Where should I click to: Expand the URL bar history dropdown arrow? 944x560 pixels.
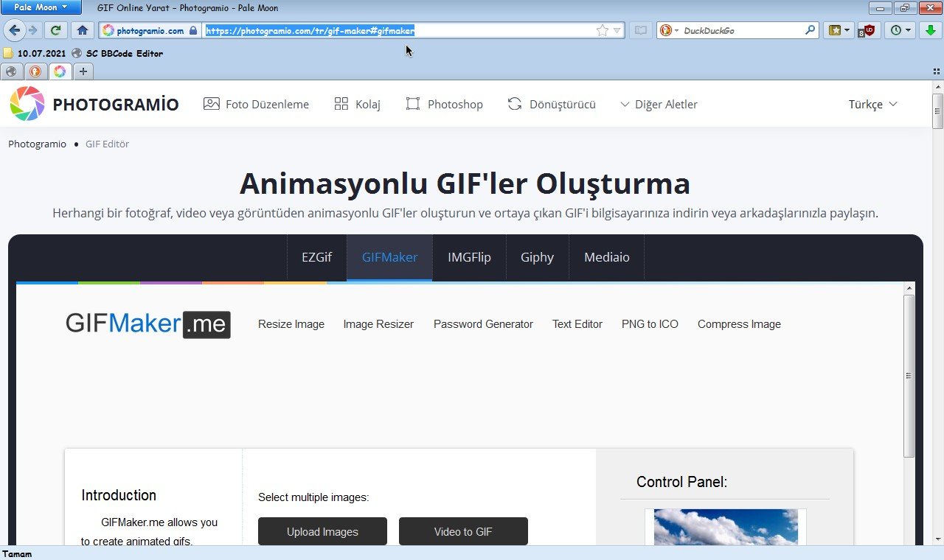[x=617, y=30]
